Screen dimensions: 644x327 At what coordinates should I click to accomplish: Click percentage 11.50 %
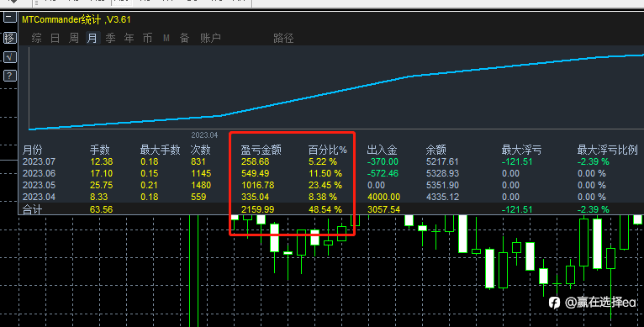tap(325, 173)
